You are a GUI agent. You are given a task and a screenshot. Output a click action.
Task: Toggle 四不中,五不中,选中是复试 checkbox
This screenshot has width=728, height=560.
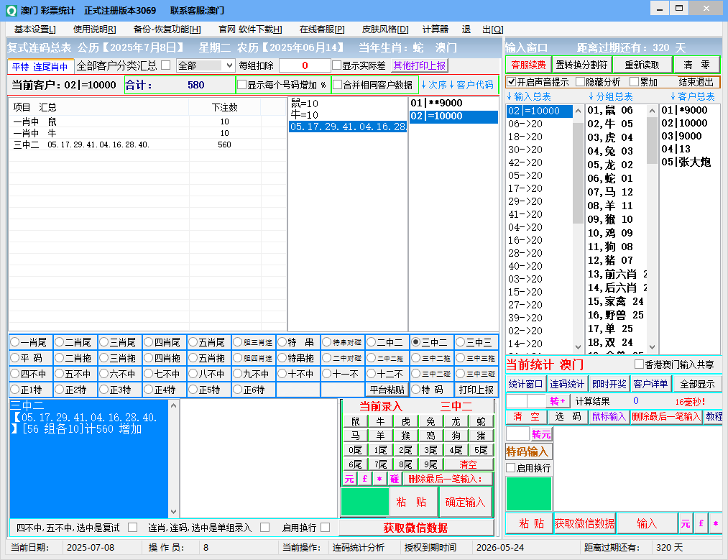(x=133, y=528)
